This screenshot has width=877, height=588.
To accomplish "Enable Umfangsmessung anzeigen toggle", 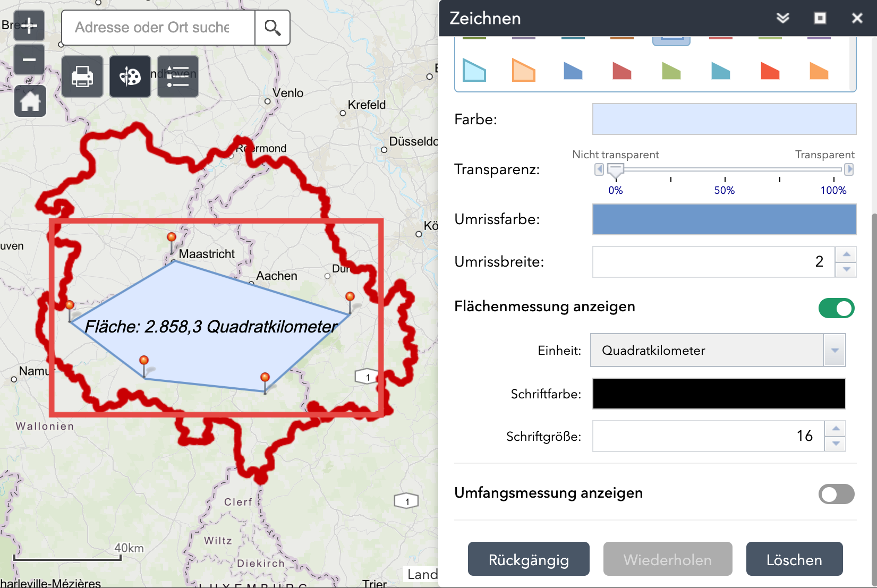I will pyautogui.click(x=836, y=494).
